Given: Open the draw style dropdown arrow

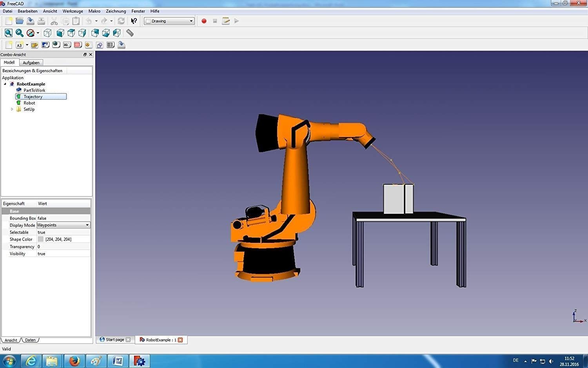Looking at the screenshot, I should pos(38,33).
